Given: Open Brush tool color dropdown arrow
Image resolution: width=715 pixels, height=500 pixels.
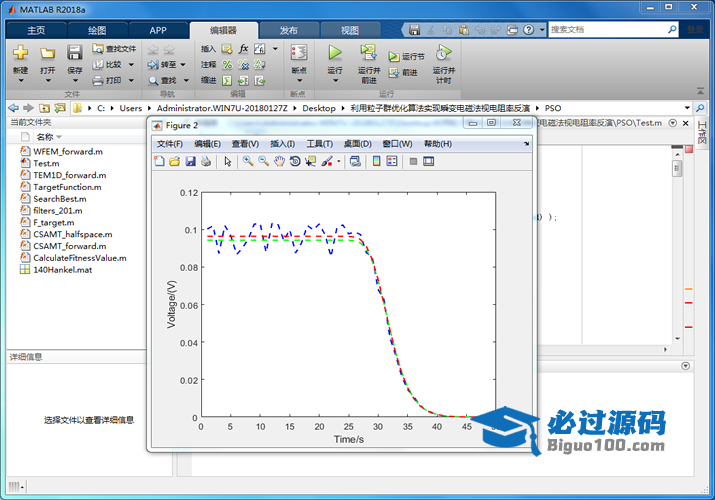Looking at the screenshot, I should click(338, 161).
